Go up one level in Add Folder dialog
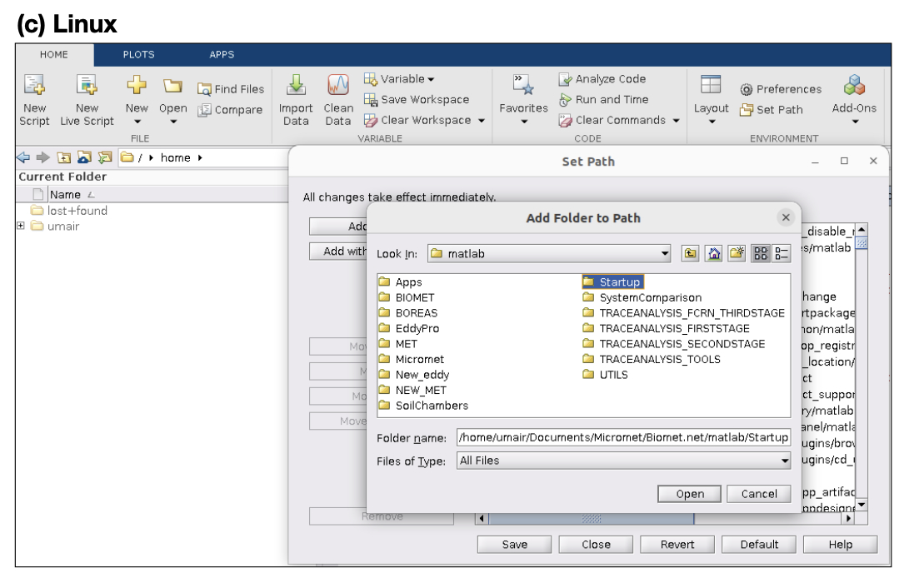914x588 pixels. (x=690, y=253)
